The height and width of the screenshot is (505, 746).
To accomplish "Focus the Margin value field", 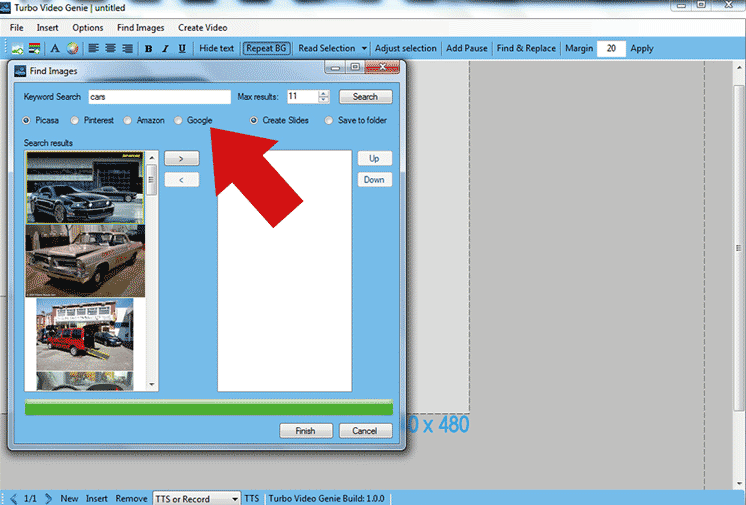I will point(611,49).
